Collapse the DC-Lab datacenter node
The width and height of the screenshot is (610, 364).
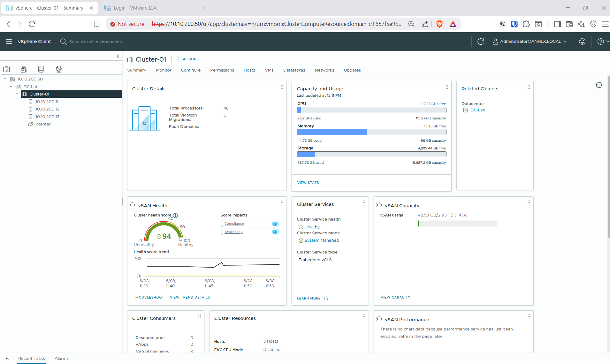pos(11,87)
